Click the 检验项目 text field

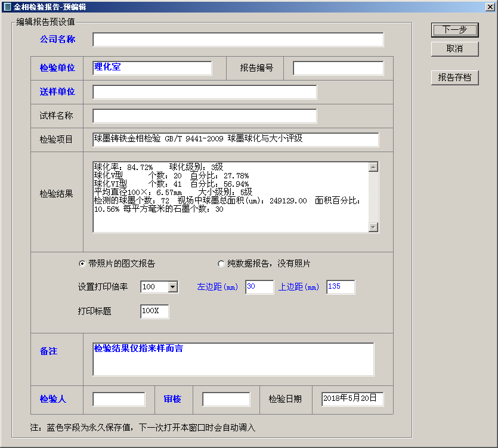pos(236,140)
